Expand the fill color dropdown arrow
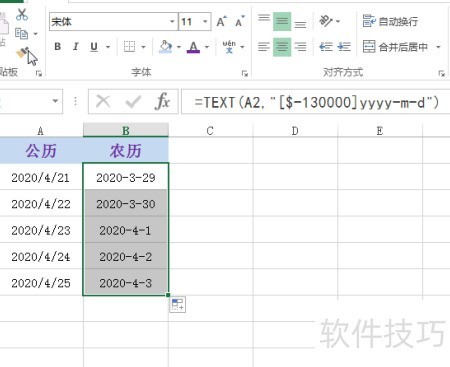450x367 pixels. tap(179, 47)
